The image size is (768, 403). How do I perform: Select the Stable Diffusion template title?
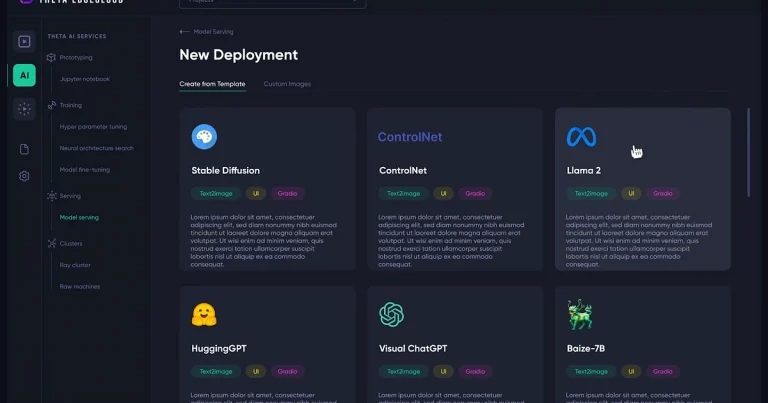coord(225,170)
